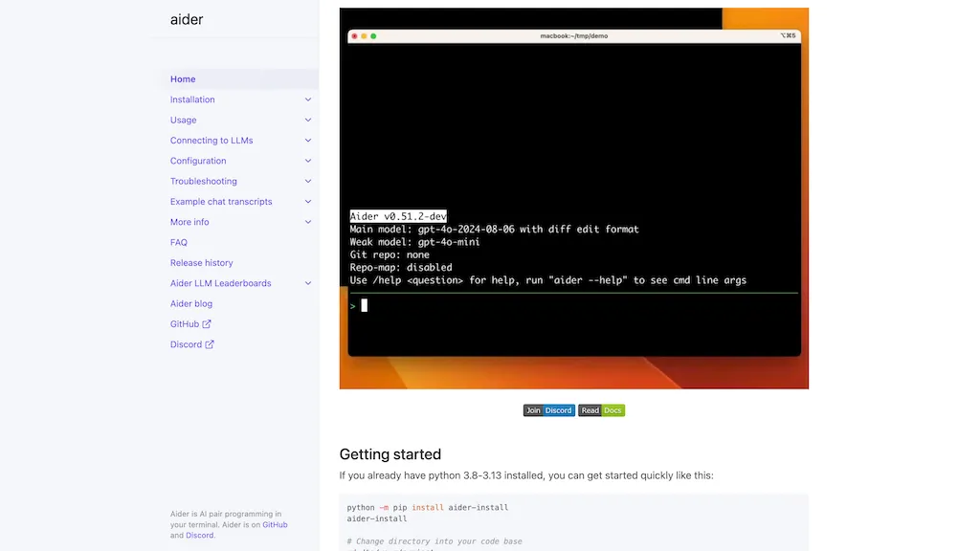Open the Release history page

(x=201, y=263)
